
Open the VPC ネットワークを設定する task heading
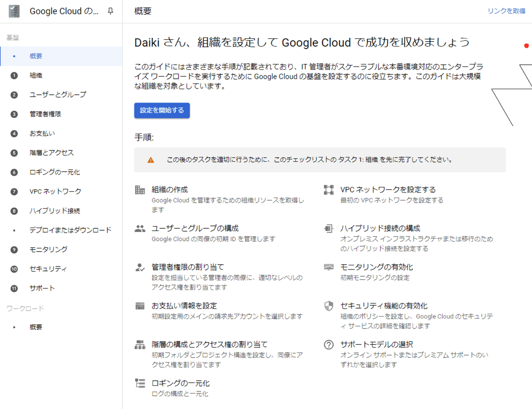tap(388, 190)
